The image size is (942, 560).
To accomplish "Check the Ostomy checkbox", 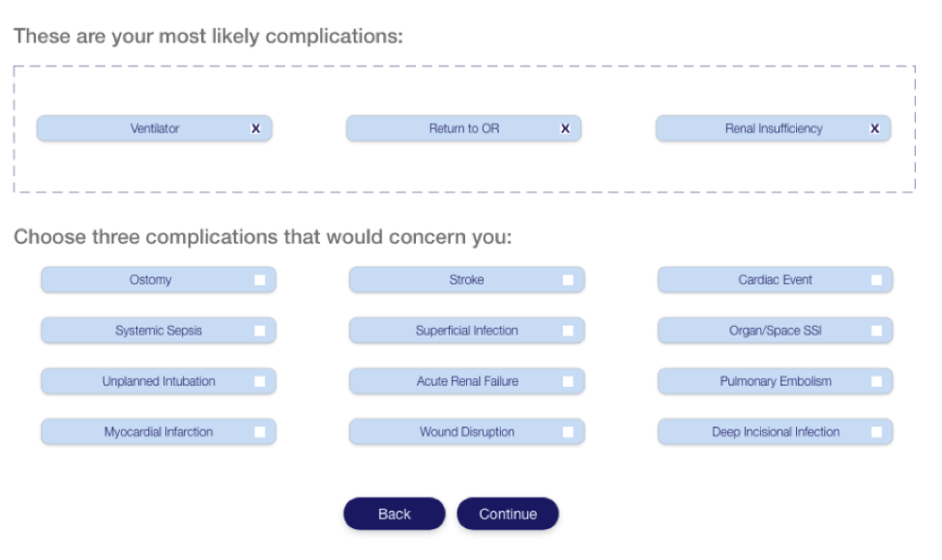I will pyautogui.click(x=259, y=280).
